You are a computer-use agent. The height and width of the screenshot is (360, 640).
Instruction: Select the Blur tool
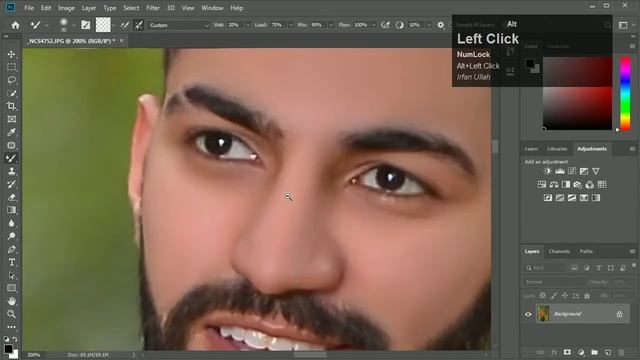tap(11, 223)
